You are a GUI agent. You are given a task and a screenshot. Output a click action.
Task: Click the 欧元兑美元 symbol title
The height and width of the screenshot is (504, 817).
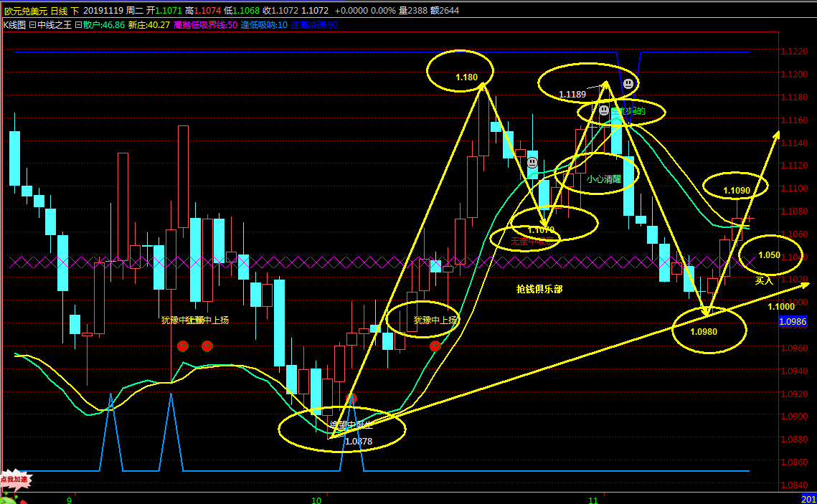[x=26, y=11]
